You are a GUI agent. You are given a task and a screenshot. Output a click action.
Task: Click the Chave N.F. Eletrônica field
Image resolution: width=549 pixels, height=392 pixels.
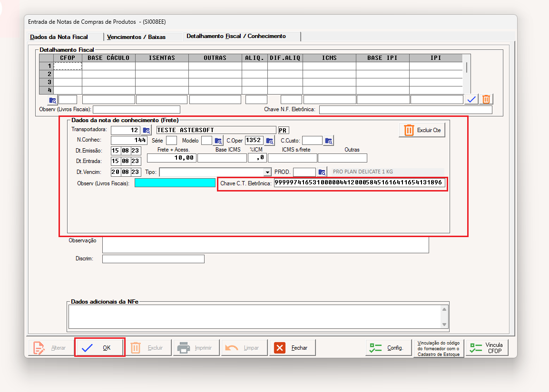point(405,109)
